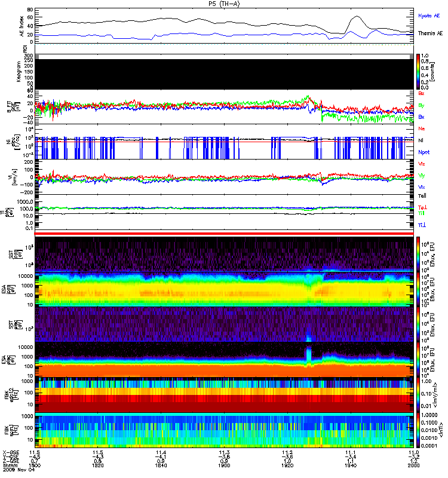This screenshot has height=478, width=448.
Task: Click the black Te parallel legend label
Action: tap(422, 196)
